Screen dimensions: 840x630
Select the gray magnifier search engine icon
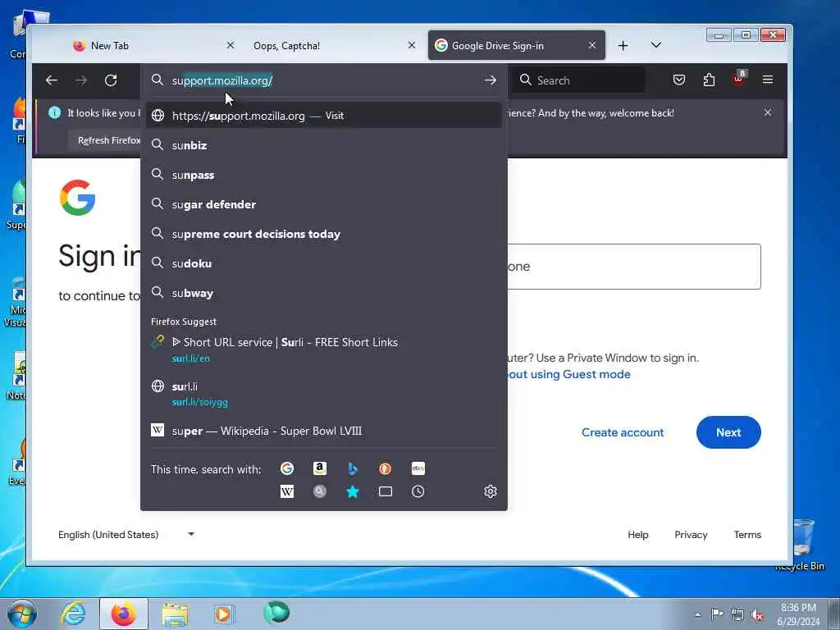(320, 491)
